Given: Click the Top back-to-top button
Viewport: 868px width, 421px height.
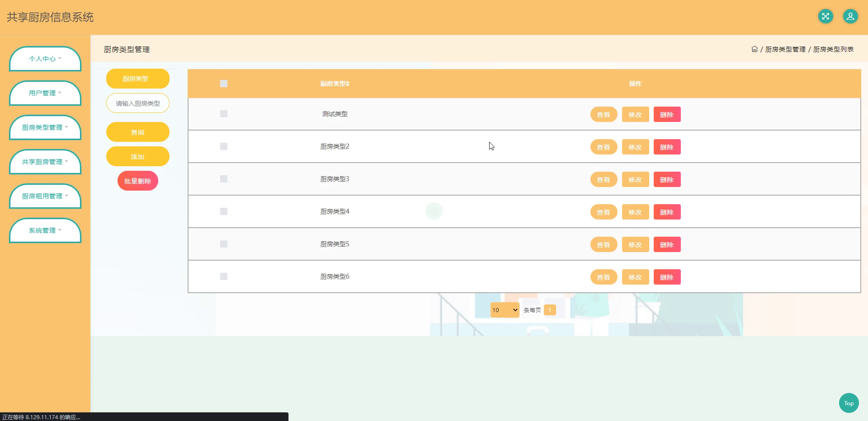Looking at the screenshot, I should 849,403.
